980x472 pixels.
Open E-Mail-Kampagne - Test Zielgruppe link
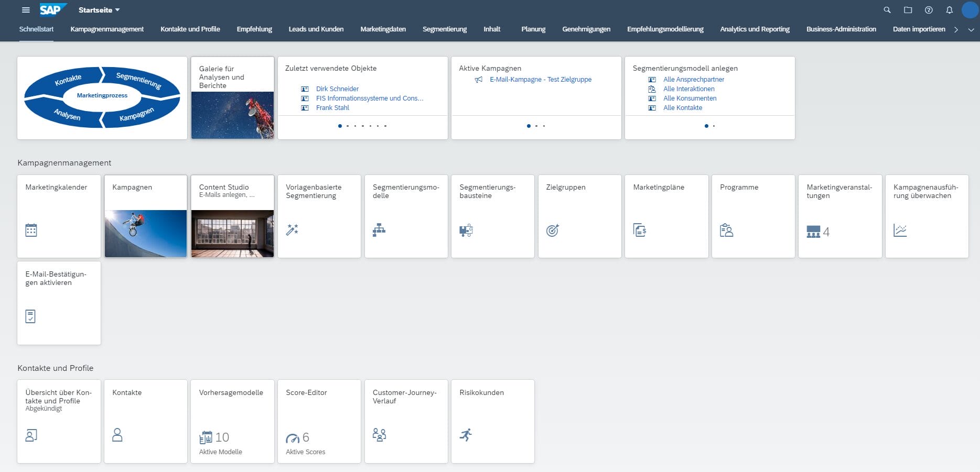541,80
